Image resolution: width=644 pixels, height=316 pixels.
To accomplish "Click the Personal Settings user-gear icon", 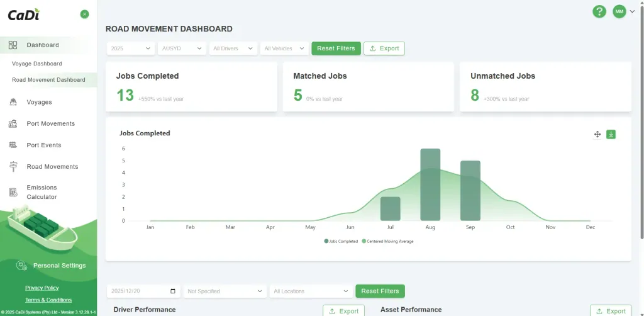I will [x=21, y=266].
